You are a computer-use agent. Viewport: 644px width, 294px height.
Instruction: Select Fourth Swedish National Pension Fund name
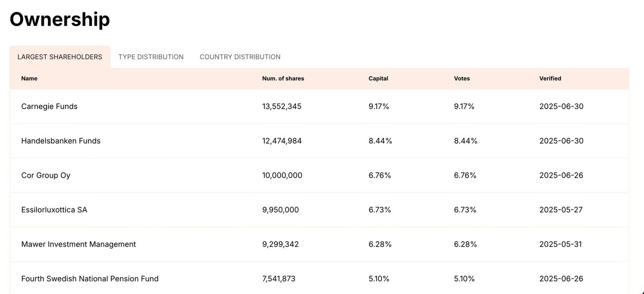coord(90,279)
